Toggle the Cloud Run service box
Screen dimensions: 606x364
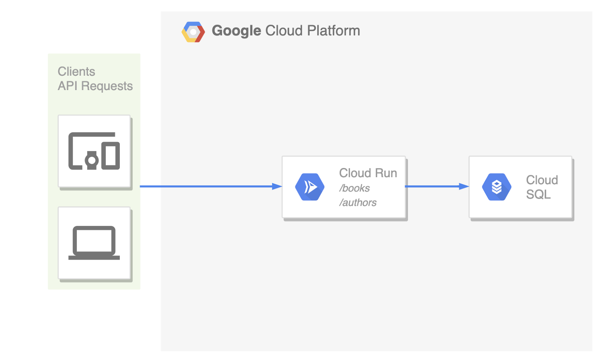tap(344, 187)
